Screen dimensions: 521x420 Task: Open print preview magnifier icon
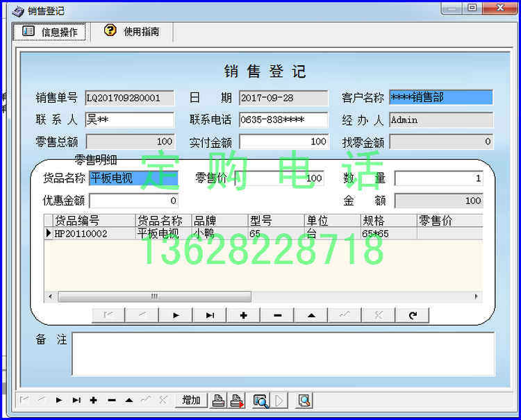pos(260,401)
